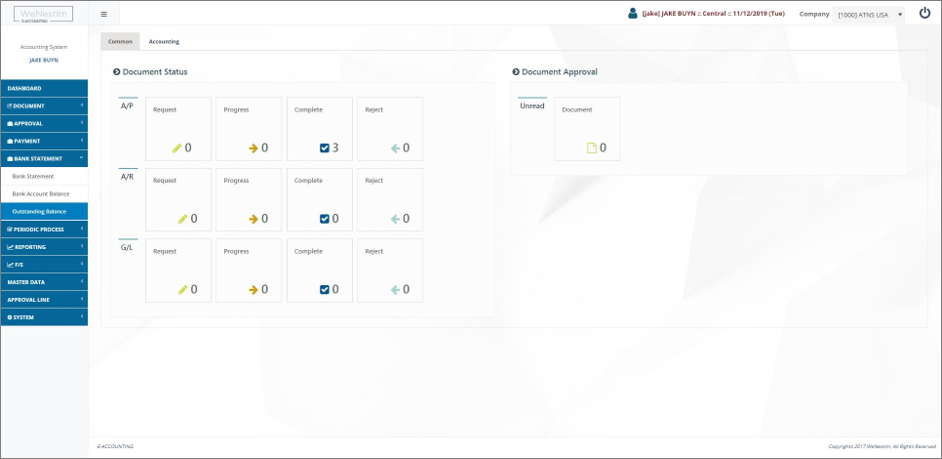The height and width of the screenshot is (459, 942).
Task: Click the A/P Complete count 3
Action: click(335, 148)
